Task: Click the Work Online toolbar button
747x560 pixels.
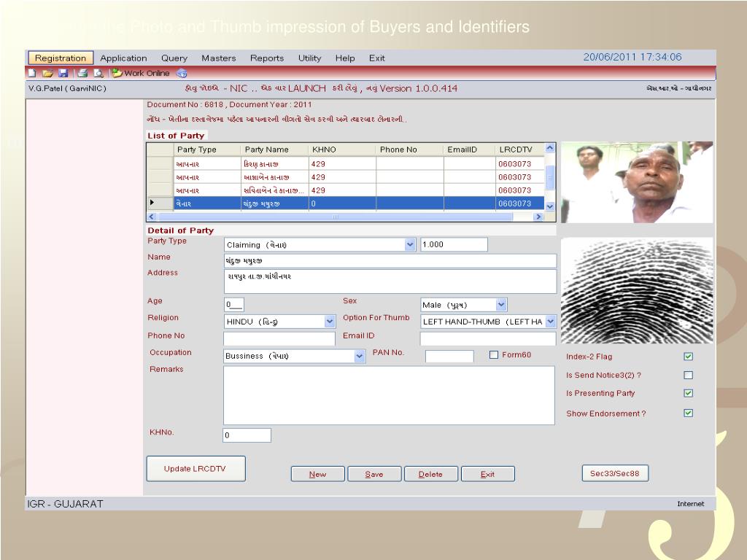Action: pyautogui.click(x=141, y=74)
